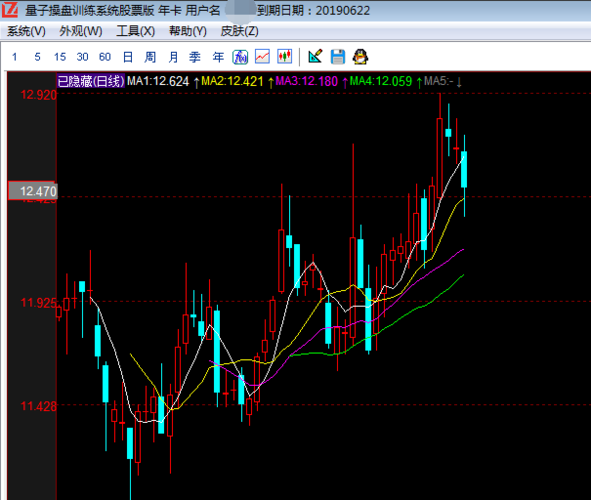The height and width of the screenshot is (500, 591).
Task: Switch to daily (日) candlestick period
Action: pos(128,57)
